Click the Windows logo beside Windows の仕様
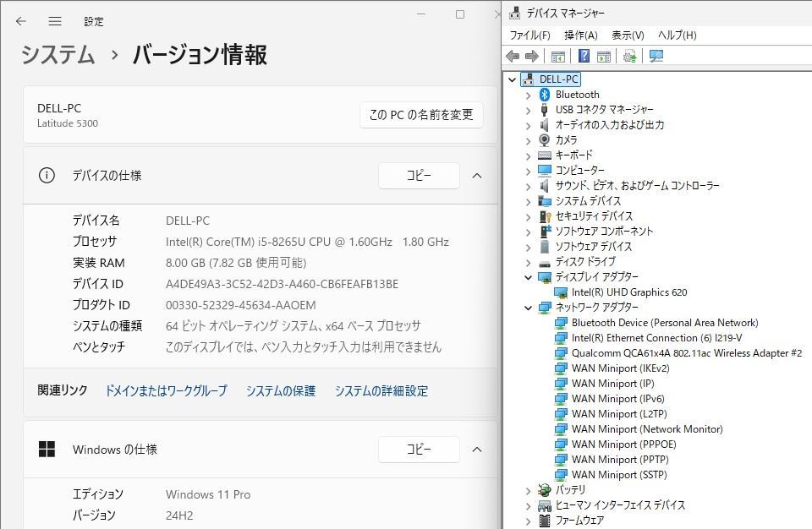 click(47, 450)
